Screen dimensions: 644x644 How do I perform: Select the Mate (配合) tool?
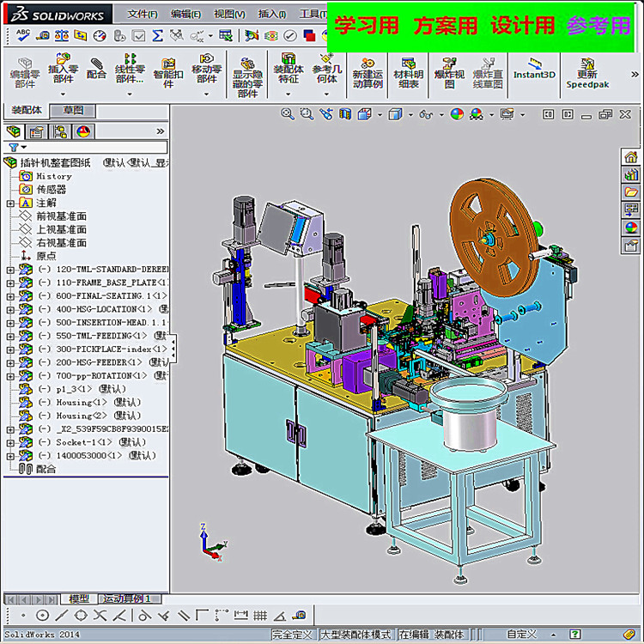96,68
